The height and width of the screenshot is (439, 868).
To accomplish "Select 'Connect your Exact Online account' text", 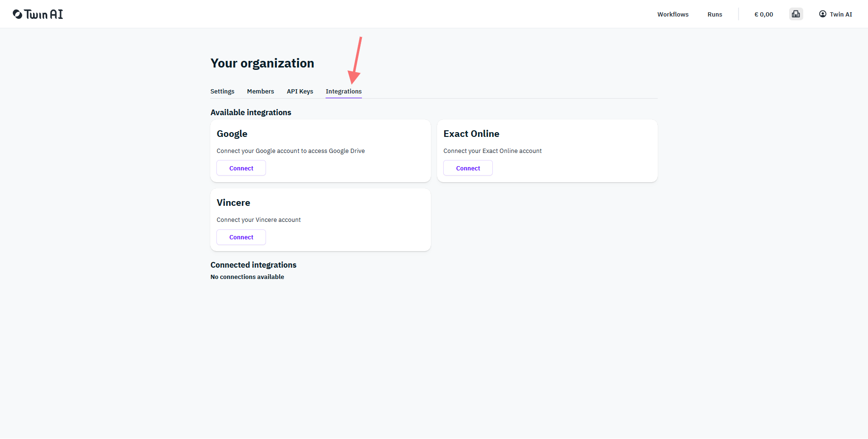I will pos(492,151).
